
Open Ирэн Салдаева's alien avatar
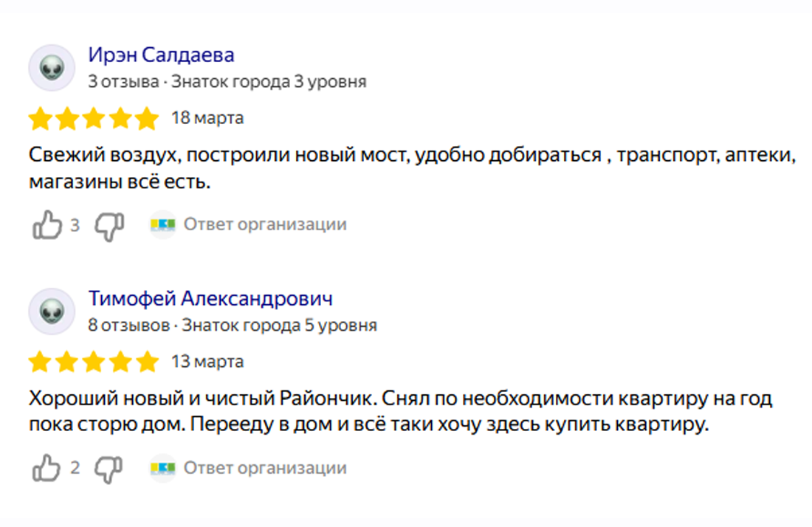click(x=52, y=68)
